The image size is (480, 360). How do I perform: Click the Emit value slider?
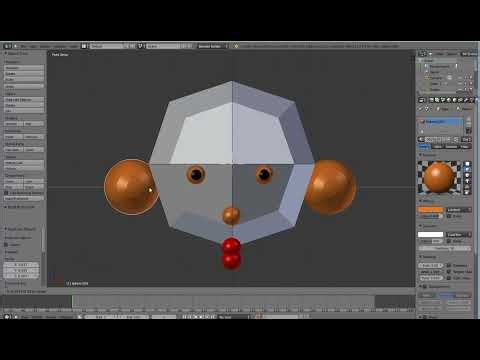pos(430,266)
